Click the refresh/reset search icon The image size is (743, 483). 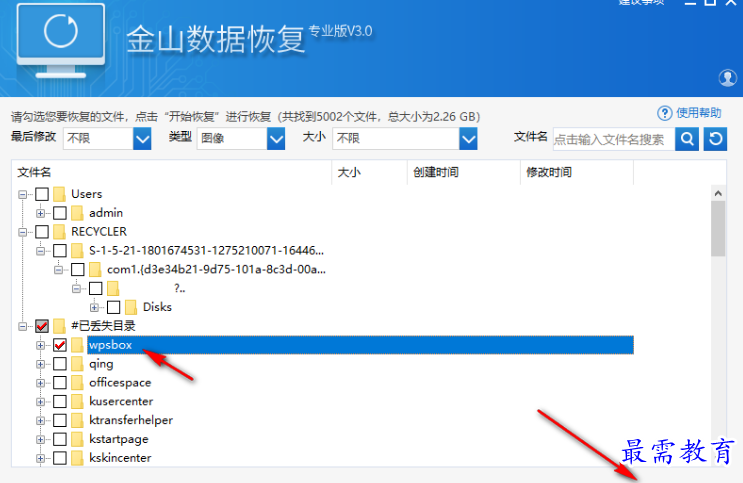pyautogui.click(x=715, y=139)
